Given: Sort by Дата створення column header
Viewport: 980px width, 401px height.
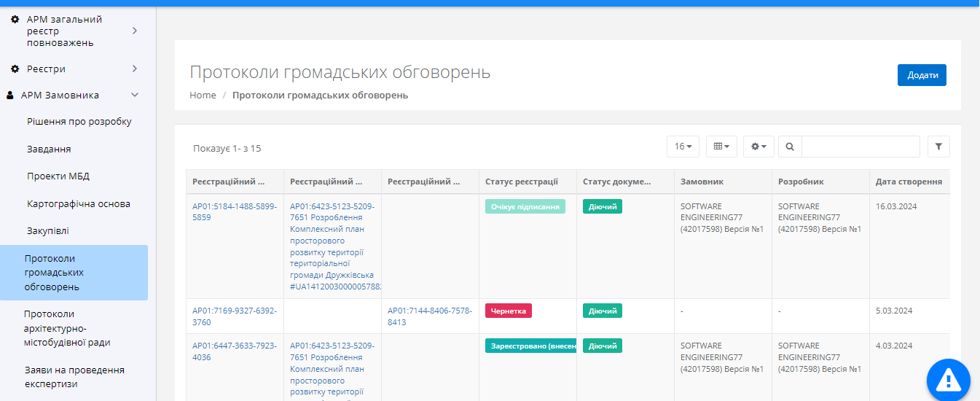Looking at the screenshot, I should [x=909, y=182].
